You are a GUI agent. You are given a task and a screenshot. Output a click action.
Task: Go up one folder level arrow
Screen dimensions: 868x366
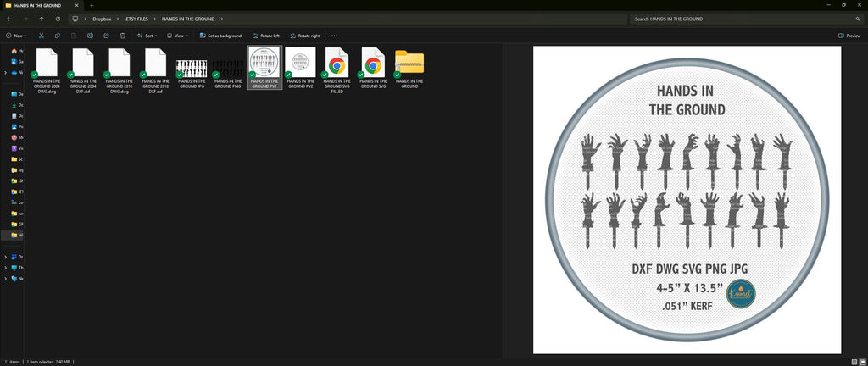click(x=42, y=19)
